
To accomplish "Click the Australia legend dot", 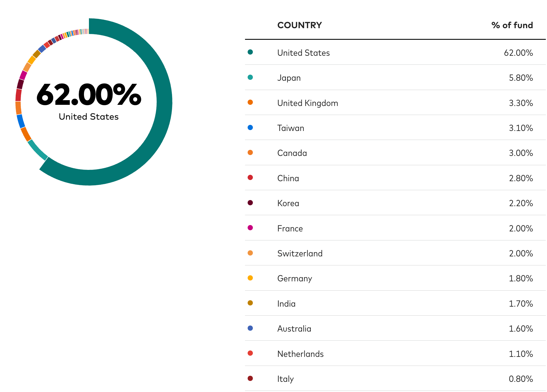I will point(250,328).
